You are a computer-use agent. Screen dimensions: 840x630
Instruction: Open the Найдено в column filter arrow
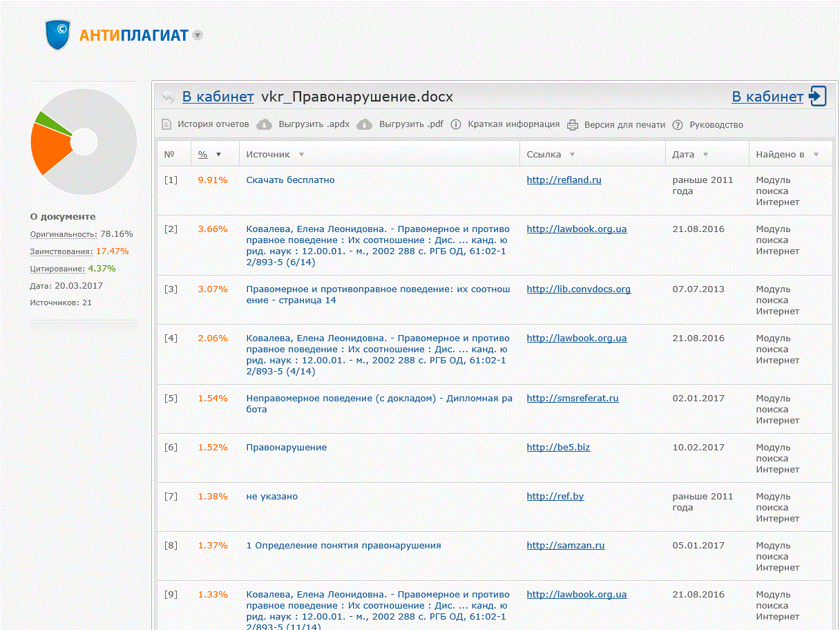817,155
